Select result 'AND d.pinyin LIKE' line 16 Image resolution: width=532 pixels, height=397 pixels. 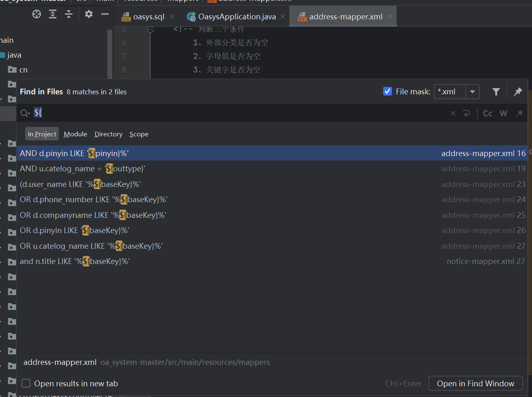coord(272,153)
